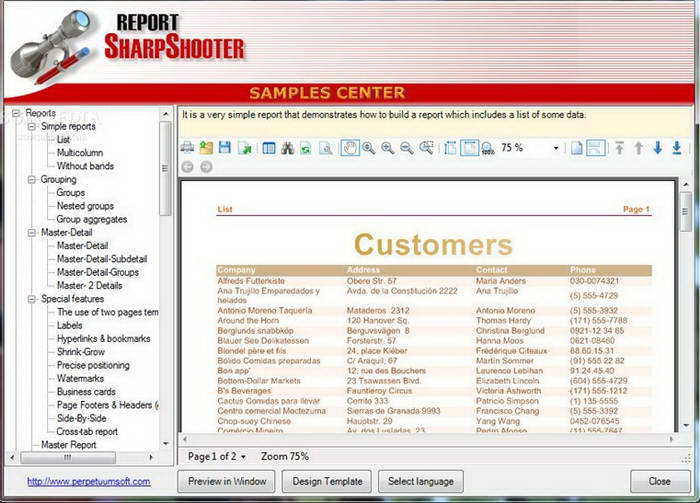
Task: Open the Group aggregates sample
Action: pyautogui.click(x=92, y=219)
